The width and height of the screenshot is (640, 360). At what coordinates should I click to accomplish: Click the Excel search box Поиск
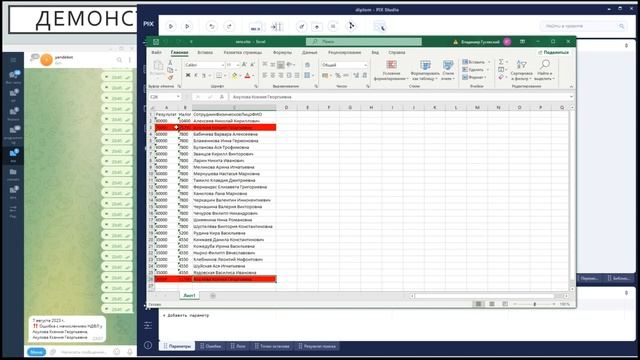363,42
